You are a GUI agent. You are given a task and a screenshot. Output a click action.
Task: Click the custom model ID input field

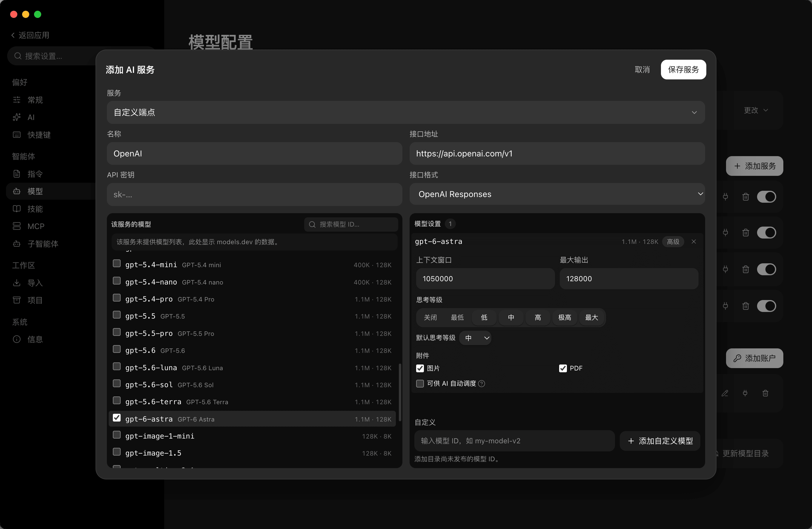coord(514,441)
